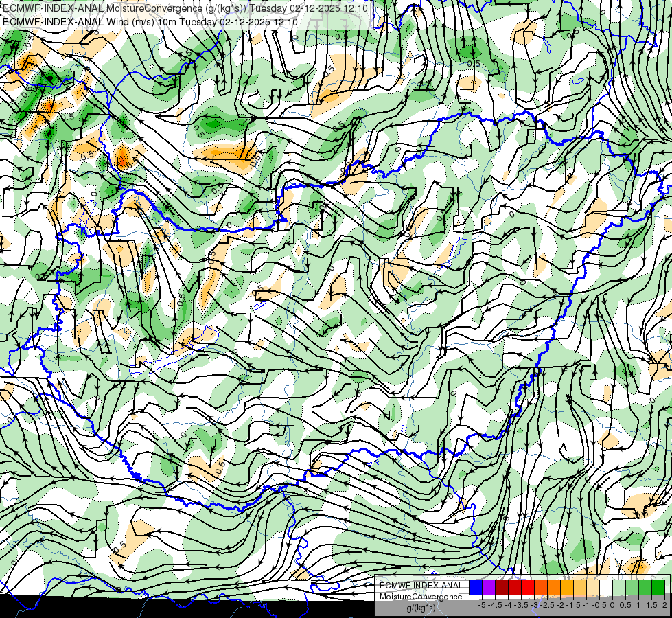Click the positive 1 legend tick label
This screenshot has height=618, width=672.
638,605
